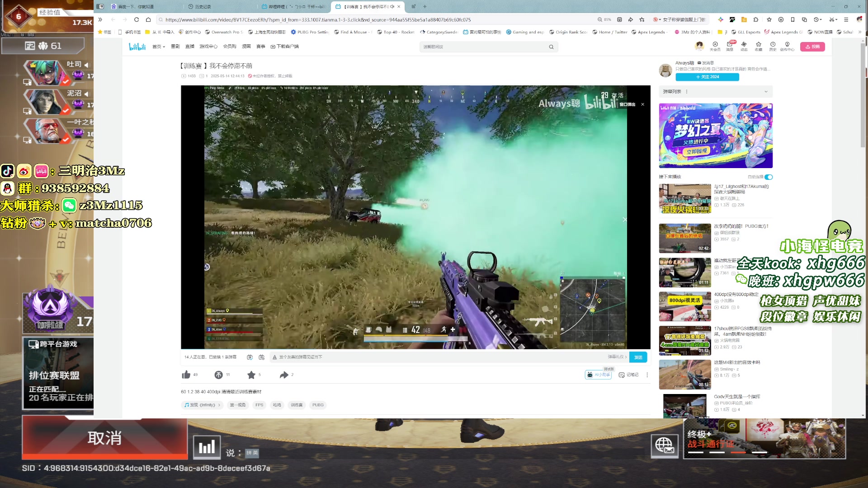Open the globe mail icon in game lobby
Screen dimensions: 868x488
(665, 446)
